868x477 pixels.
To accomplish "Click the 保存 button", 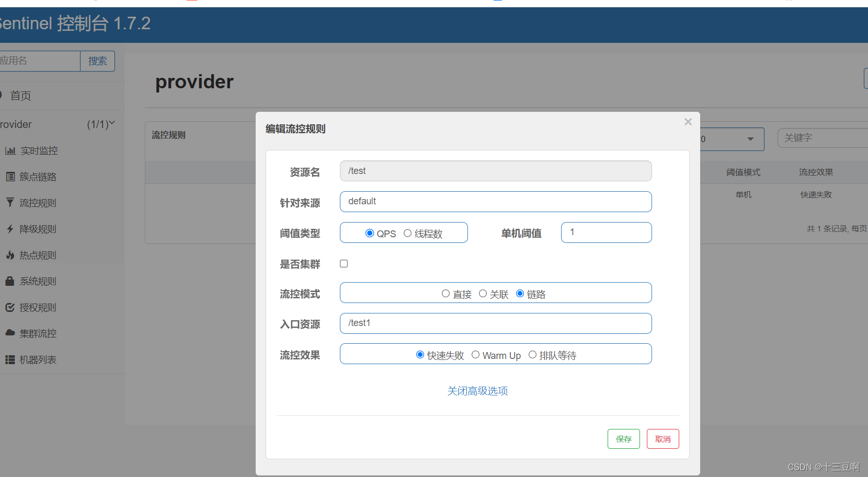I will [623, 439].
